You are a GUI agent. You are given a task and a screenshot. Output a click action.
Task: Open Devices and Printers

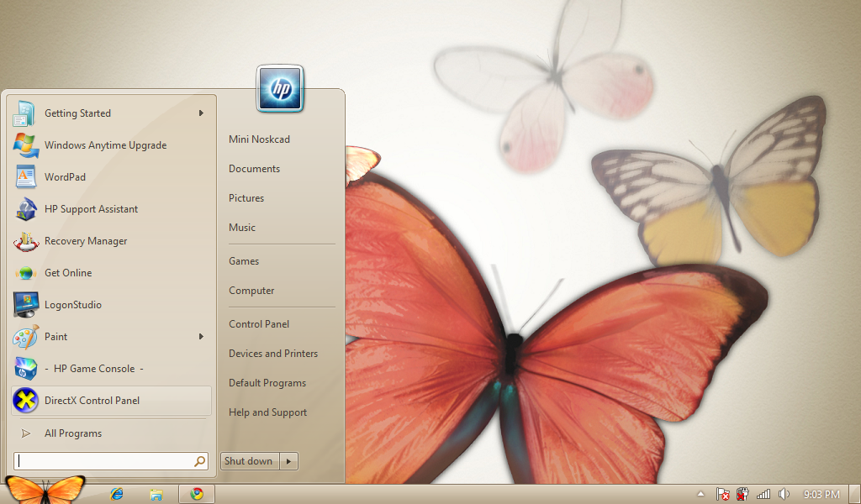coord(273,354)
